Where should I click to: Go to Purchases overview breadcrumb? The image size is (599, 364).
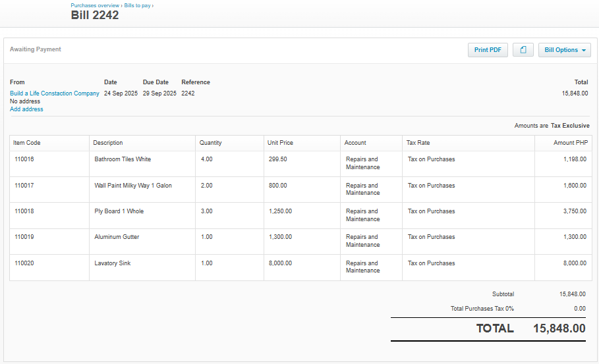(95, 5)
